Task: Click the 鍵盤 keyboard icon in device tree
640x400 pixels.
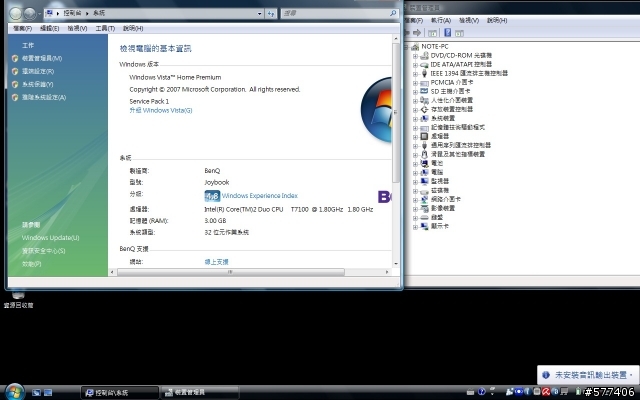Action: [424, 218]
